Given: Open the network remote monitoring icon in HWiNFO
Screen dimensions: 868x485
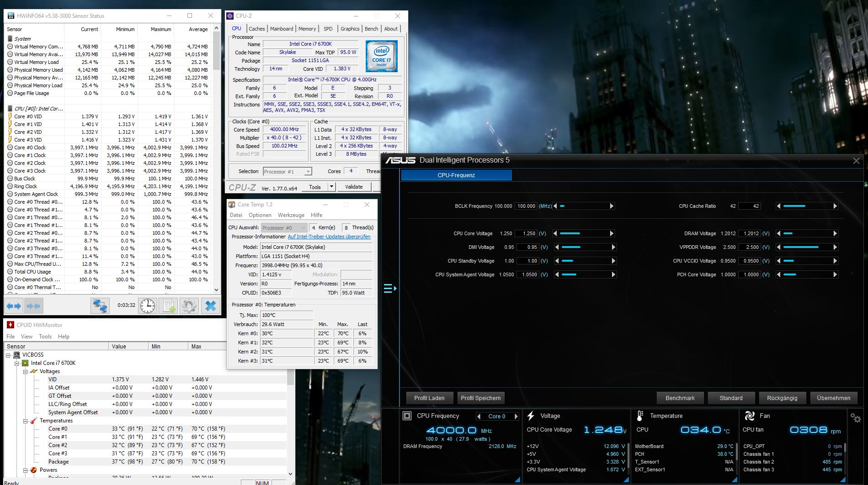Looking at the screenshot, I should [x=100, y=306].
